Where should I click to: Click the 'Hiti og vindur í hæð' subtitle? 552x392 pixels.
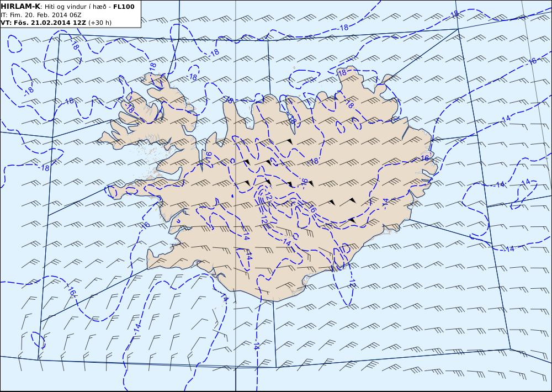click(x=75, y=7)
